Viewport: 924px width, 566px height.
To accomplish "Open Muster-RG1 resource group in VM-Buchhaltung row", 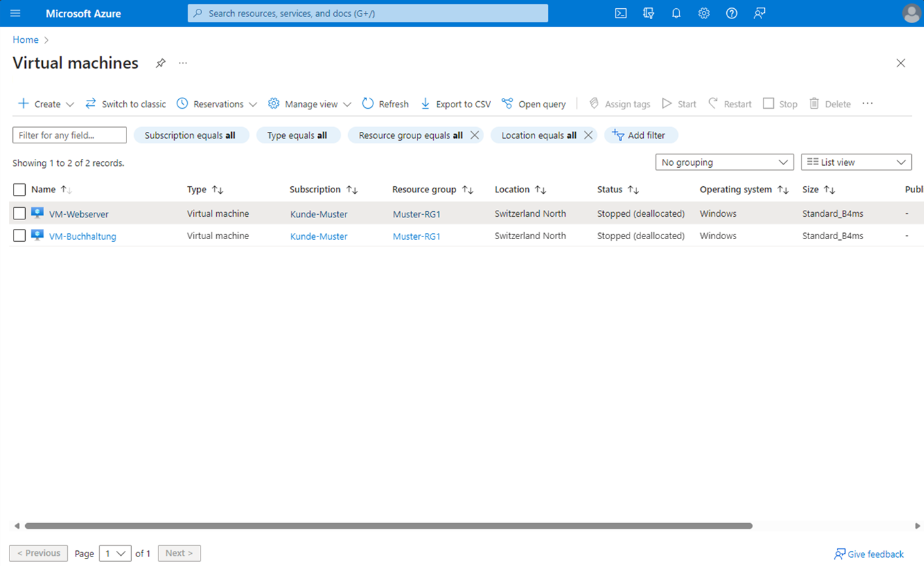I will tap(417, 236).
